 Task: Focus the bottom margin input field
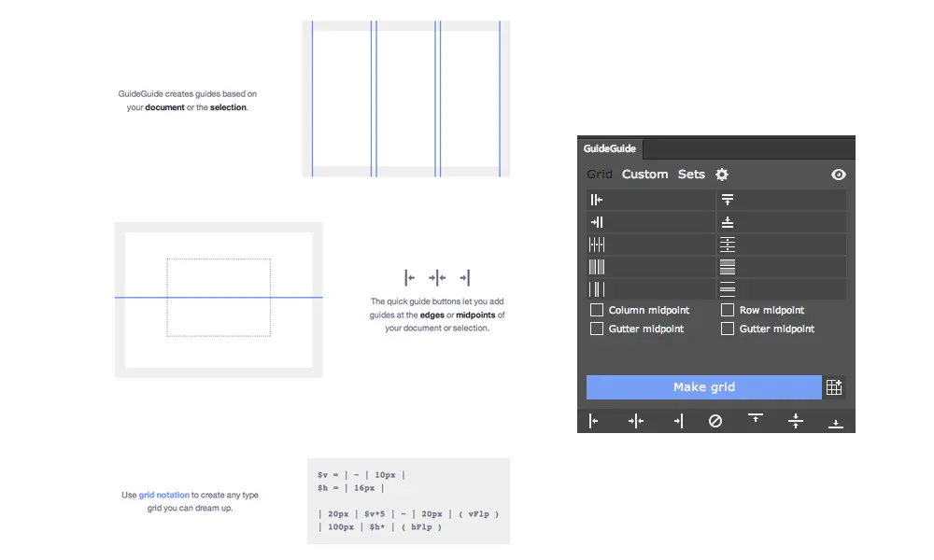[x=781, y=222]
